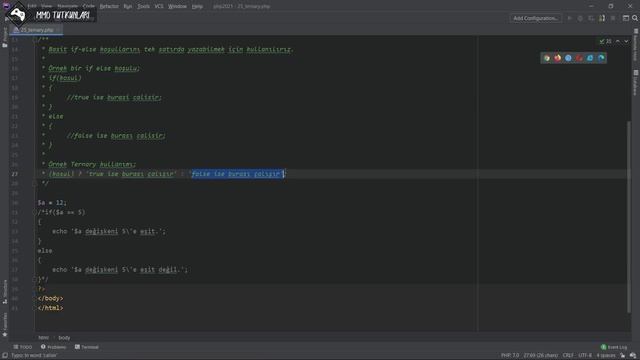Screen dimensions: 640x360
Task: Open the Favorites tool window strip
Action: 4,325
